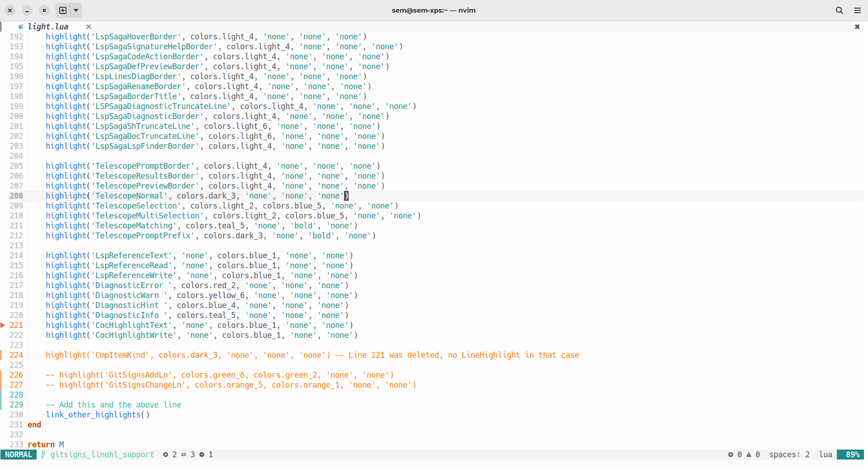Click the 'return' keyword on line 233
868x474 pixels.
click(x=41, y=445)
